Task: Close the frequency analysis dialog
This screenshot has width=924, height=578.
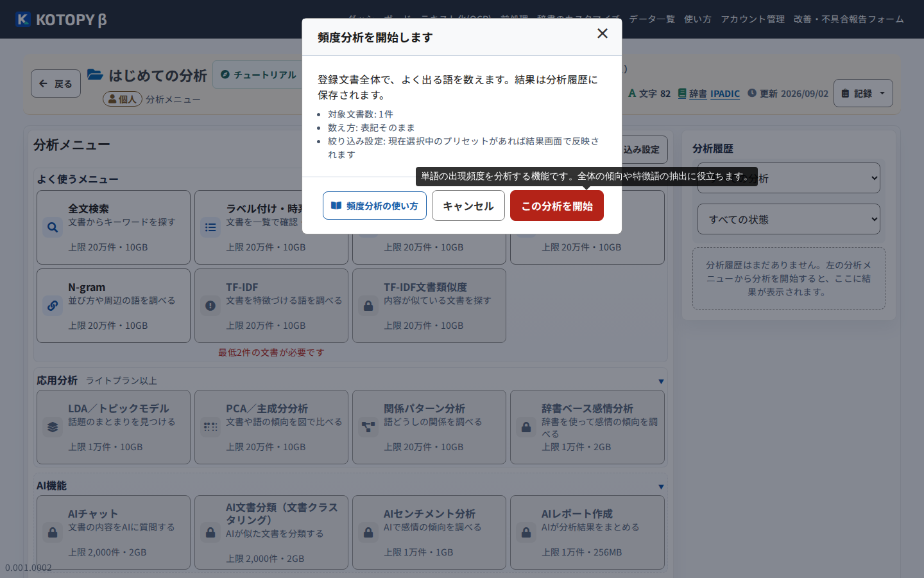Action: [603, 33]
